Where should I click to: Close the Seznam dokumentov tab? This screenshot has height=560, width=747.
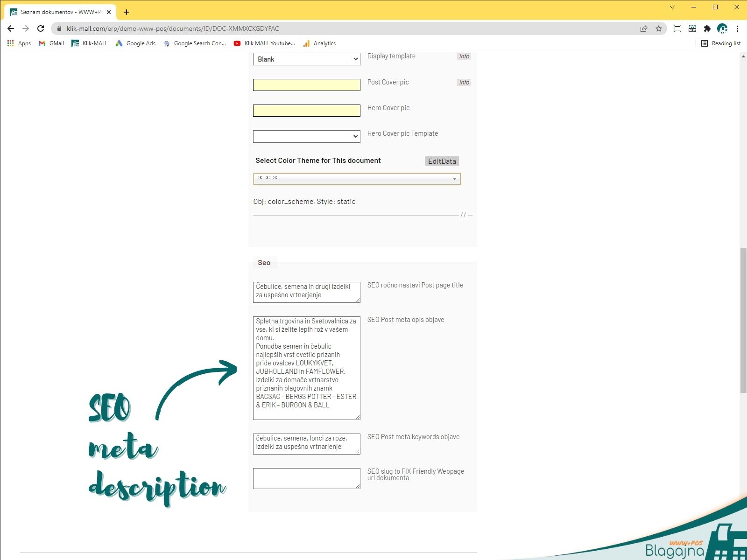tap(109, 12)
